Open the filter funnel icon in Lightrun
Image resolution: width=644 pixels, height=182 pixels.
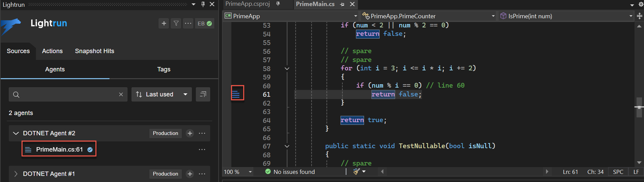tap(176, 23)
